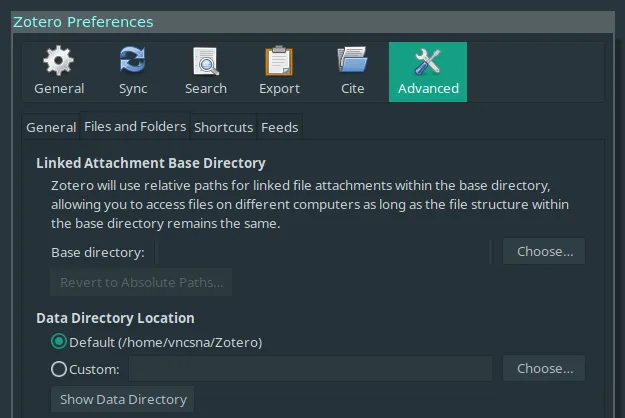This screenshot has width=625, height=418.
Task: Open the Export clipboard preferences pane
Action: tap(279, 72)
